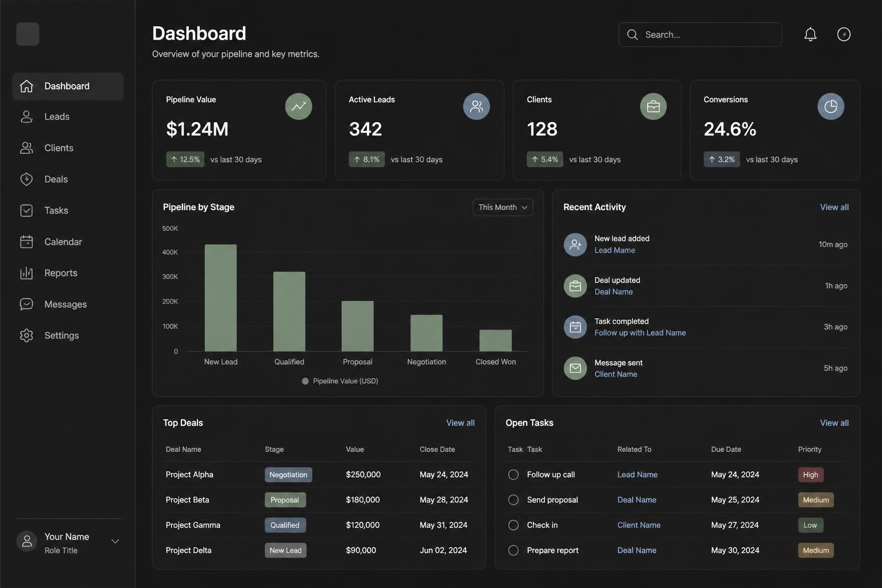882x588 pixels.
Task: Click the search magnifier icon
Action: point(632,34)
